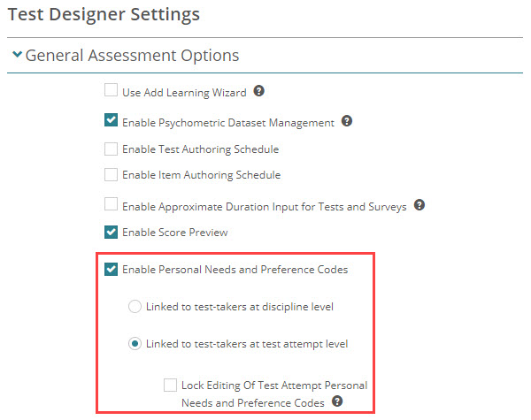
Task: Disable Personal Needs and Preference Codes checkbox
Action: 111,270
